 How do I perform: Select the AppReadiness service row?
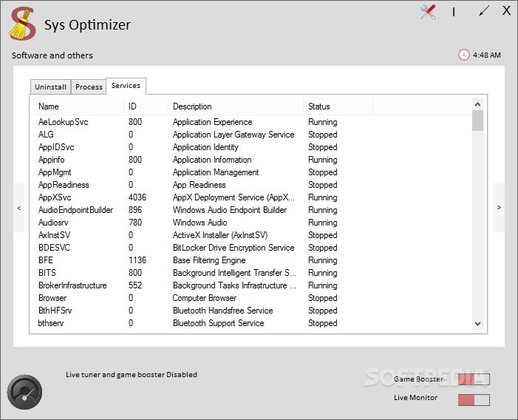(x=253, y=185)
